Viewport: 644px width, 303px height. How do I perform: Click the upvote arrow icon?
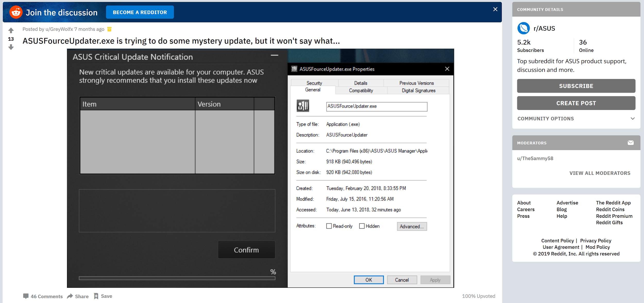tap(11, 30)
